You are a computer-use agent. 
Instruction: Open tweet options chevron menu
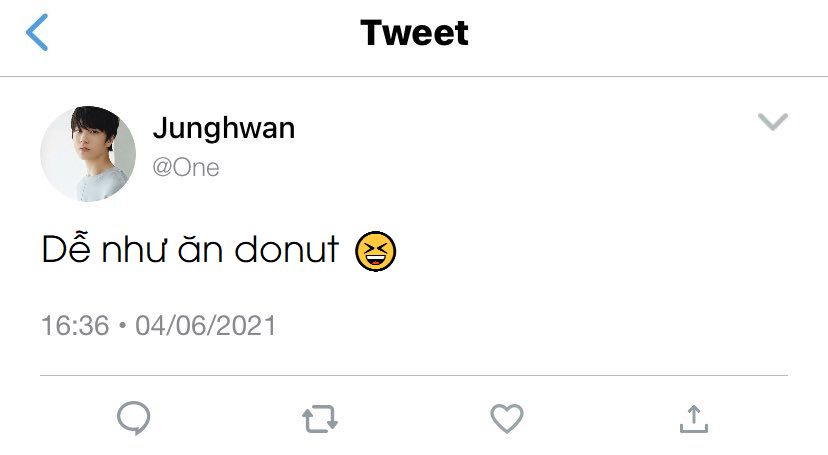773,122
